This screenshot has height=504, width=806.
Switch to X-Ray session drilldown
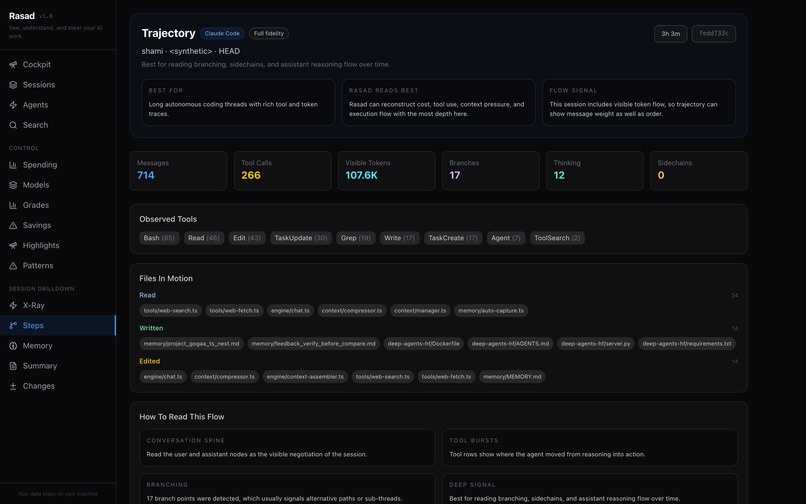58,305
